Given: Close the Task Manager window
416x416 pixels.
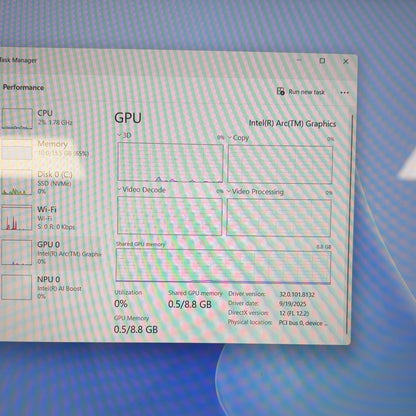Looking at the screenshot, I should pyautogui.click(x=346, y=61).
